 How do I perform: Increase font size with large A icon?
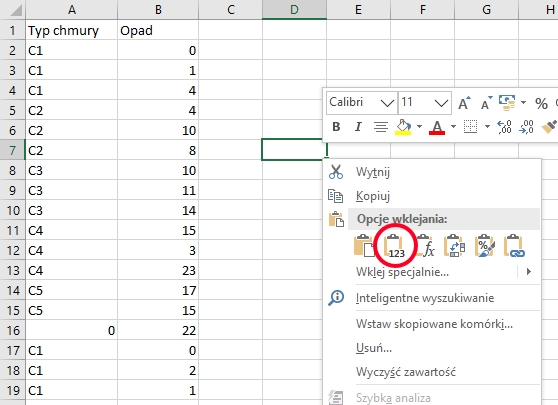tap(464, 103)
